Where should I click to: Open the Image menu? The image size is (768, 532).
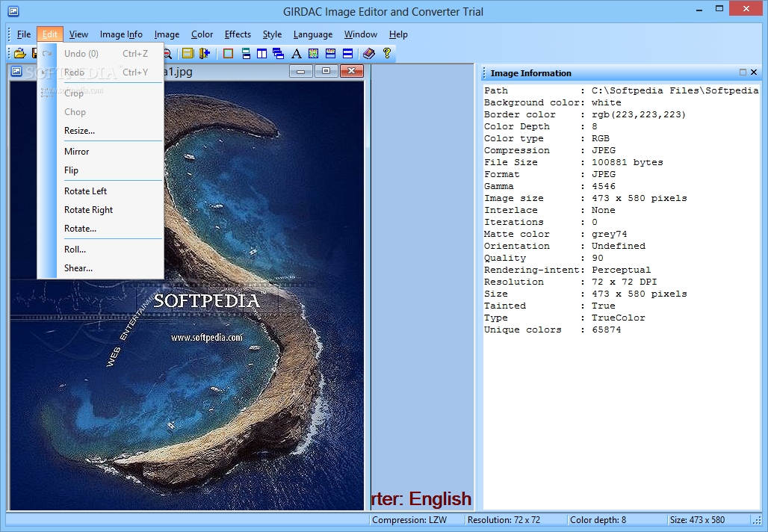click(x=167, y=34)
